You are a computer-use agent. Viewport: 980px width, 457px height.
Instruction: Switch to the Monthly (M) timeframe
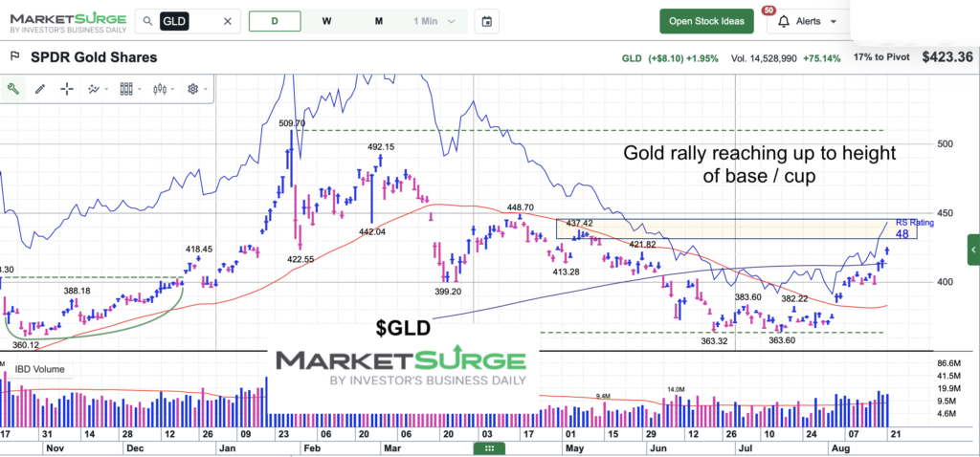379,21
